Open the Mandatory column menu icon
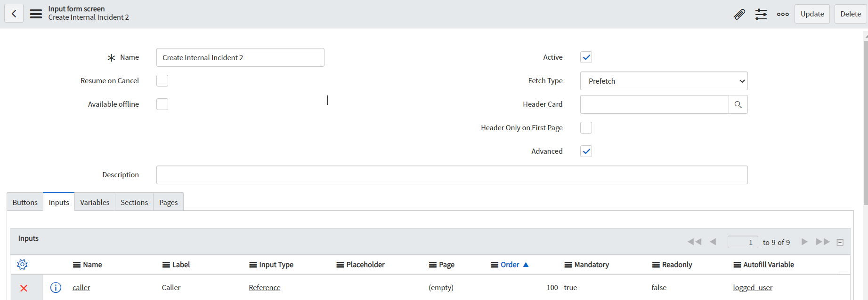 click(x=568, y=265)
